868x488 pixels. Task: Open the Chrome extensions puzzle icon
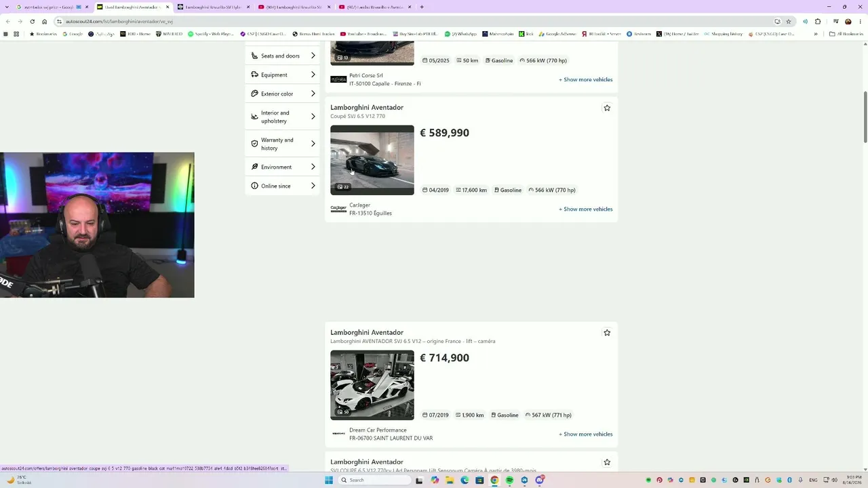pos(818,21)
